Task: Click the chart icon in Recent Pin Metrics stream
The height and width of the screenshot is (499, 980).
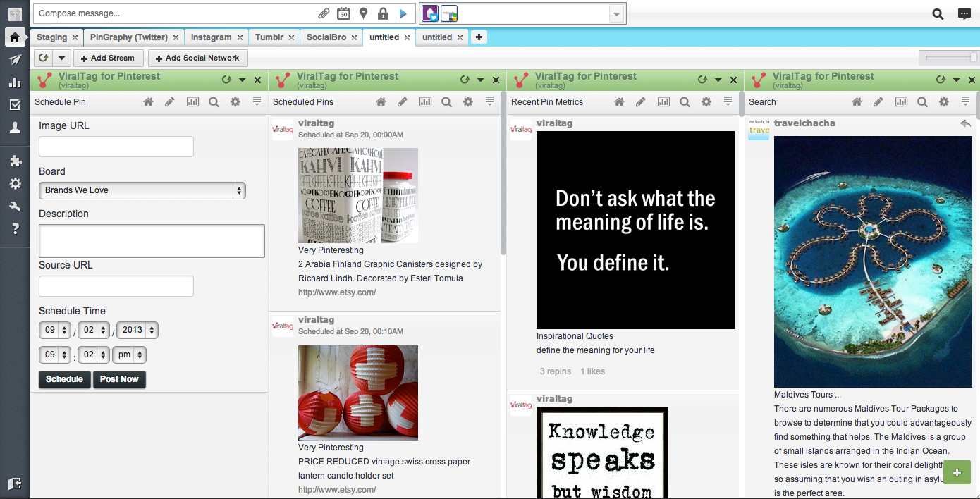Action: (x=663, y=102)
